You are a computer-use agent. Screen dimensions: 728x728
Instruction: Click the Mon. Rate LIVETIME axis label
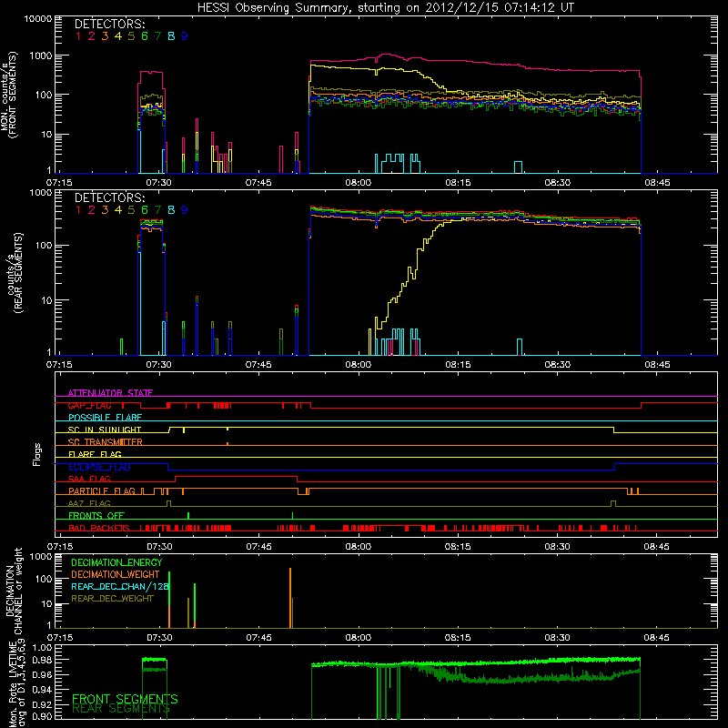tap(16, 683)
